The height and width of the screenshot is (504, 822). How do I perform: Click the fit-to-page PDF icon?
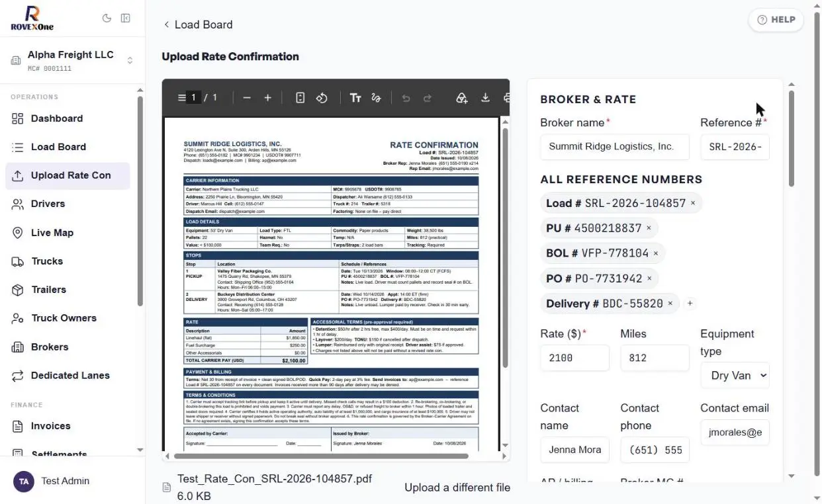[300, 98]
